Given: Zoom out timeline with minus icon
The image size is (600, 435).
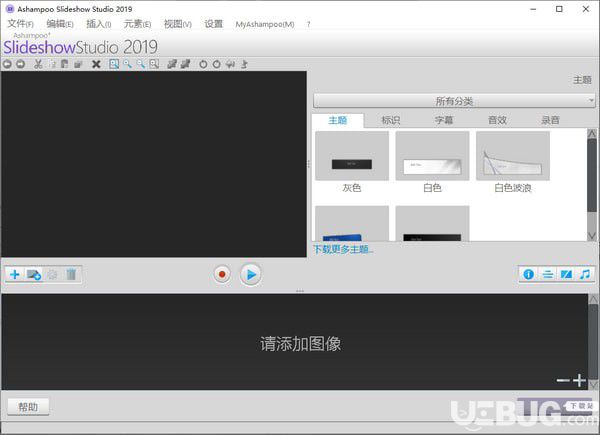Looking at the screenshot, I should point(563,380).
